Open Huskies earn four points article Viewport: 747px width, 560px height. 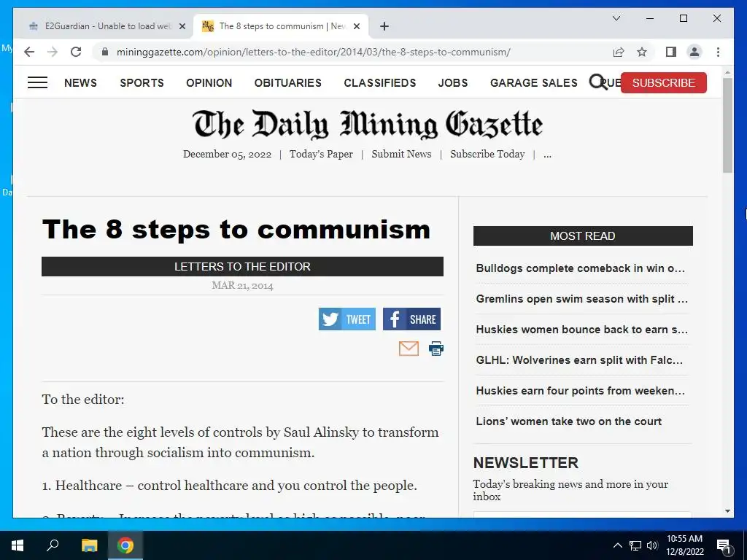[x=580, y=391]
